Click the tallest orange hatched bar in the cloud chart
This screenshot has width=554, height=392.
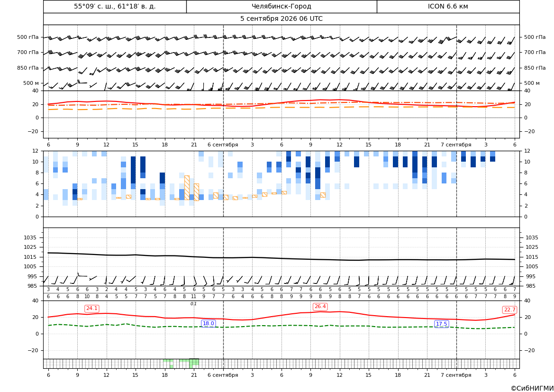[x=187, y=188]
